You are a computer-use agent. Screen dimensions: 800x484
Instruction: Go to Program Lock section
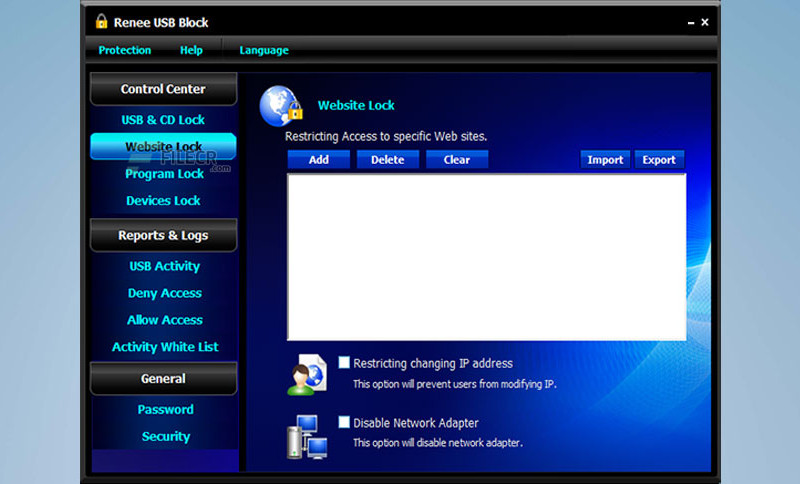(x=164, y=174)
